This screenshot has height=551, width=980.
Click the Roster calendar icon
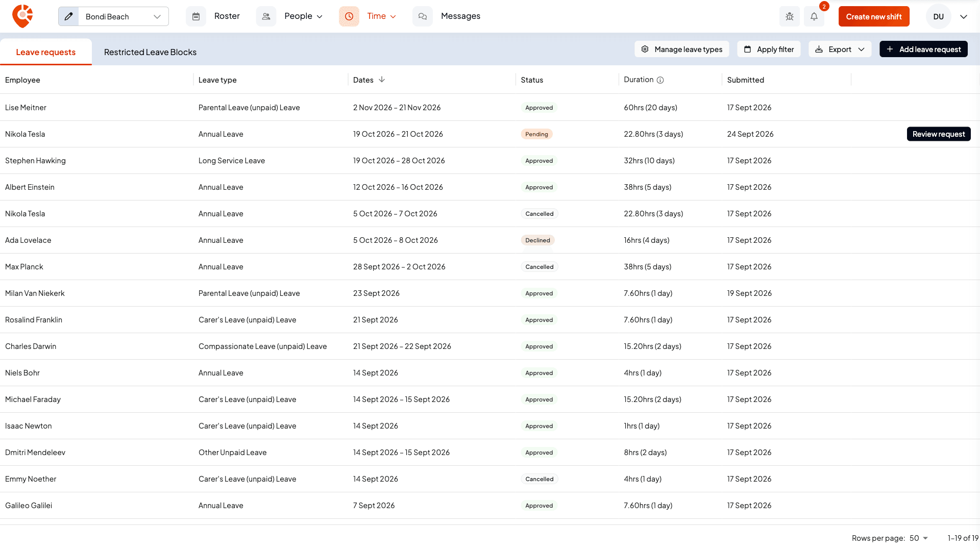(196, 16)
